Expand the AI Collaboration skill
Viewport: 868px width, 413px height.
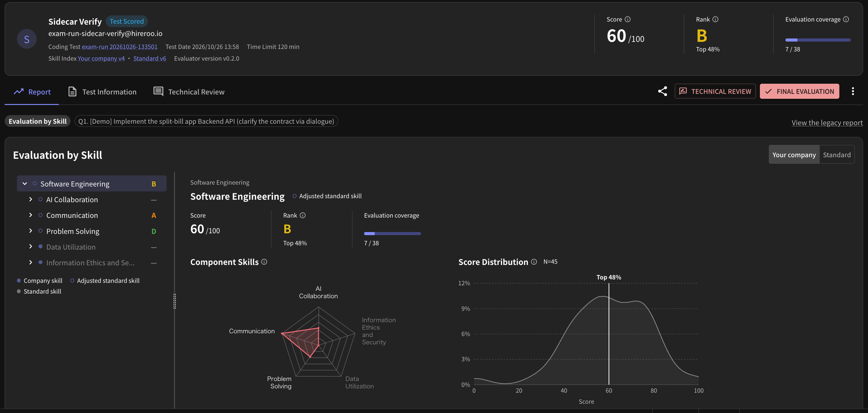click(x=30, y=199)
